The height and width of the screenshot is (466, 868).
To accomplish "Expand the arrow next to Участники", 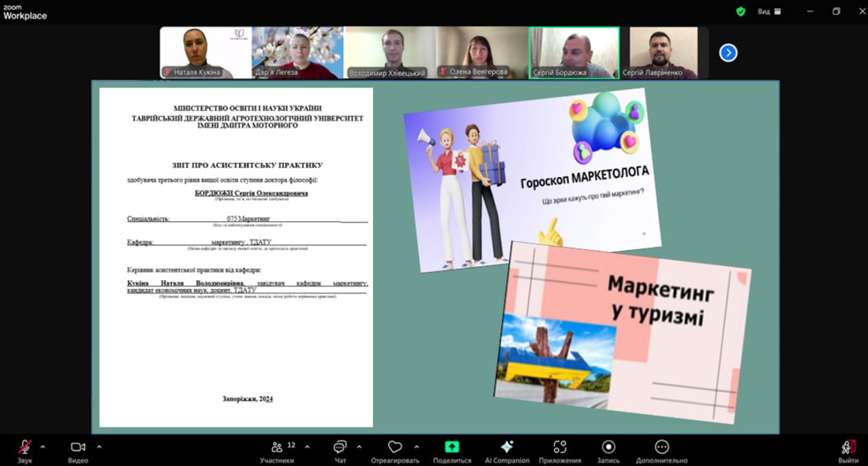I will (307, 447).
